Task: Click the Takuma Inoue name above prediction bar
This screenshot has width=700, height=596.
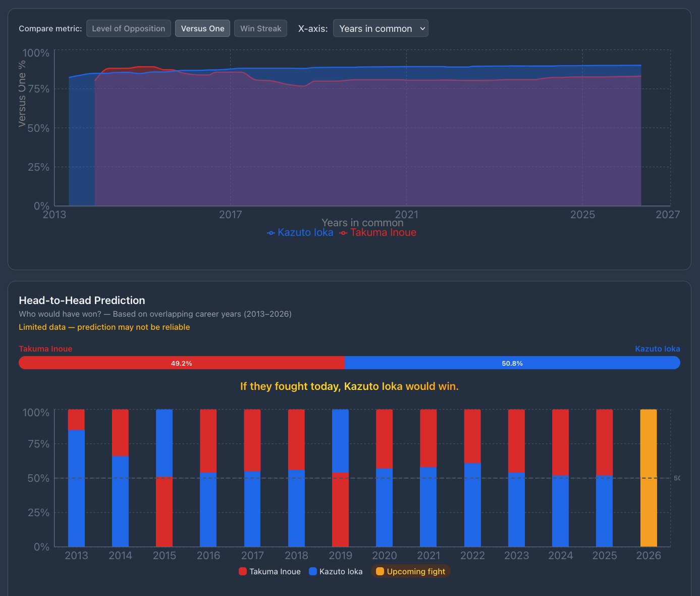Action: coord(45,349)
